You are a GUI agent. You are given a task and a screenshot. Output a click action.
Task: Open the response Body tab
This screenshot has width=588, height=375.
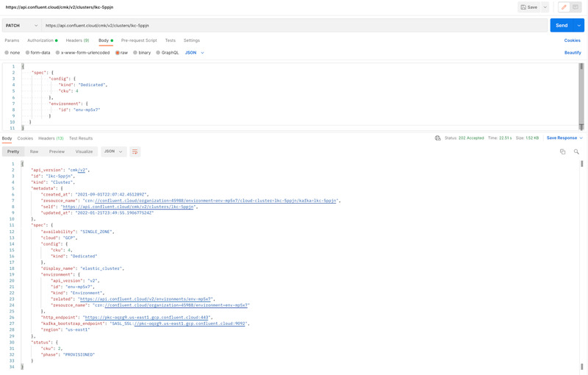(x=7, y=138)
